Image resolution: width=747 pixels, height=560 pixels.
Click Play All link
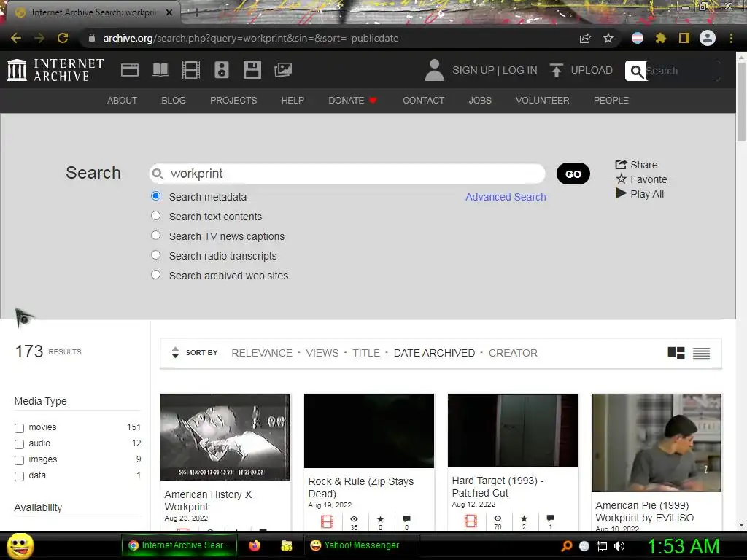click(x=639, y=194)
